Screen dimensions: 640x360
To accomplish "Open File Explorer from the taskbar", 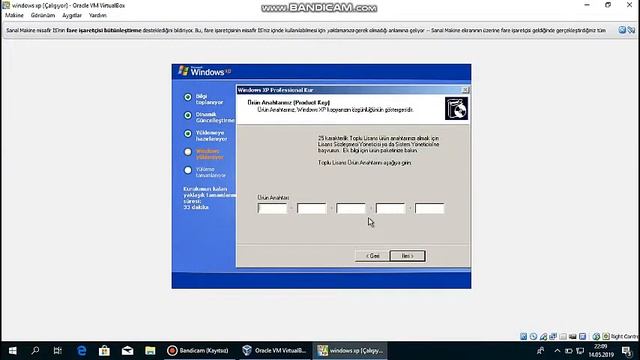I will (150, 351).
